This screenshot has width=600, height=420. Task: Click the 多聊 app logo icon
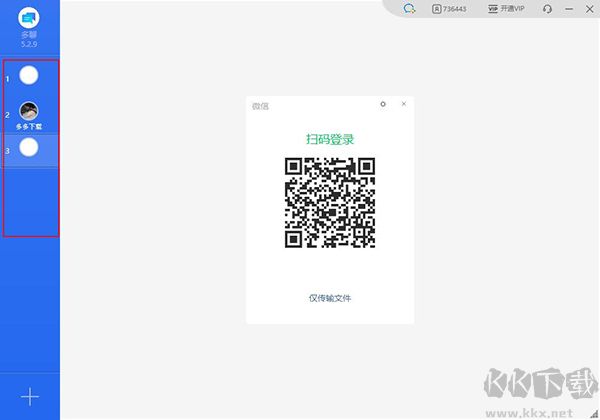coord(29,18)
